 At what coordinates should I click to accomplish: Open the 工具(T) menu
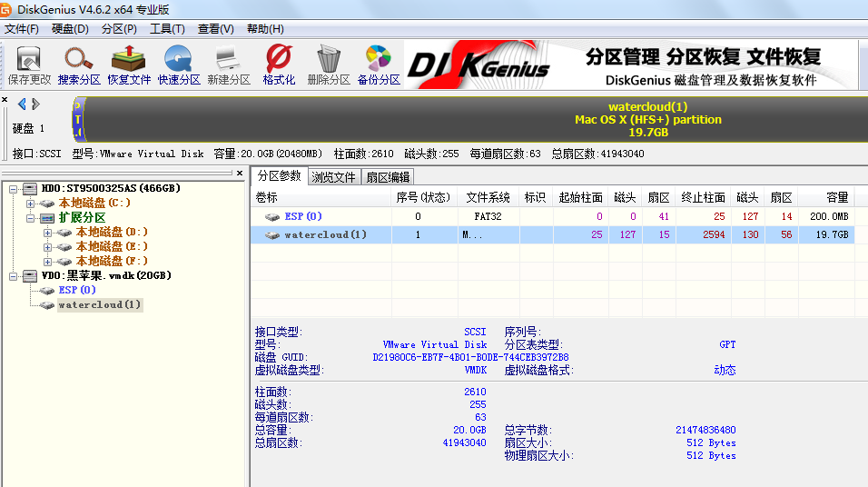pyautogui.click(x=167, y=29)
